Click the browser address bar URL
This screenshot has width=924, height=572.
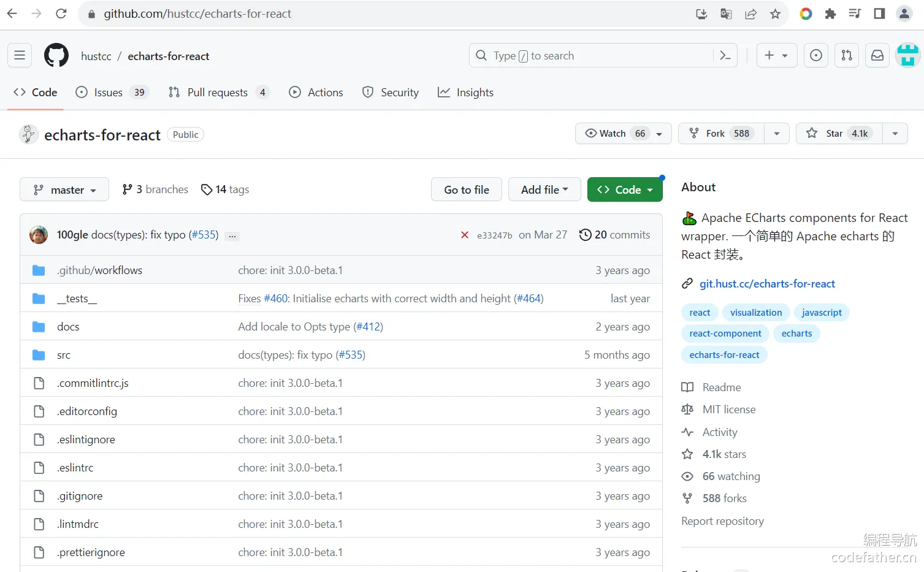pyautogui.click(x=197, y=13)
